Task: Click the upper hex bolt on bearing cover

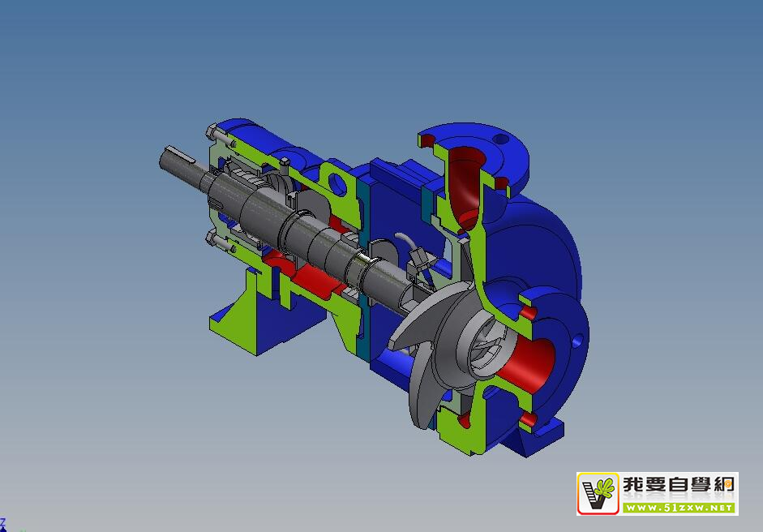Action: [212, 132]
